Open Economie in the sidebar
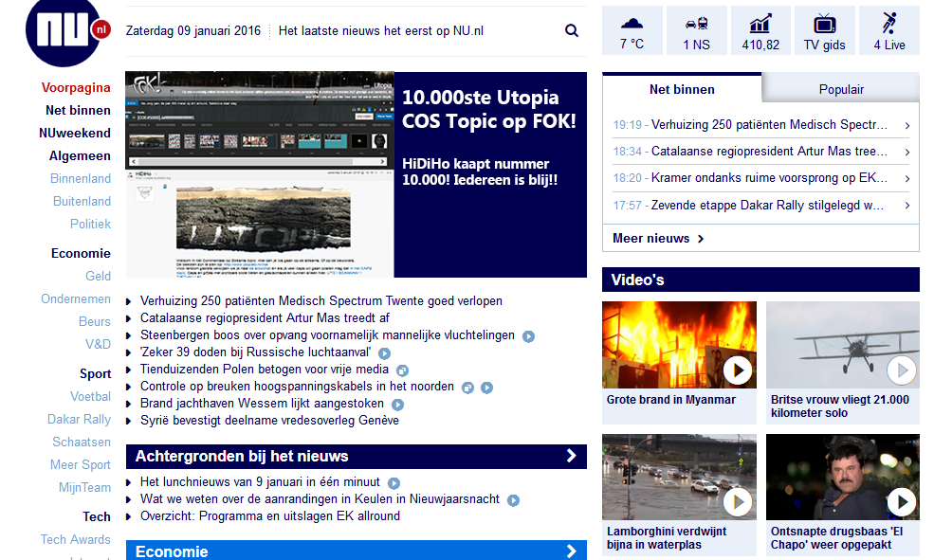The width and height of the screenshot is (934, 560). pos(81,254)
